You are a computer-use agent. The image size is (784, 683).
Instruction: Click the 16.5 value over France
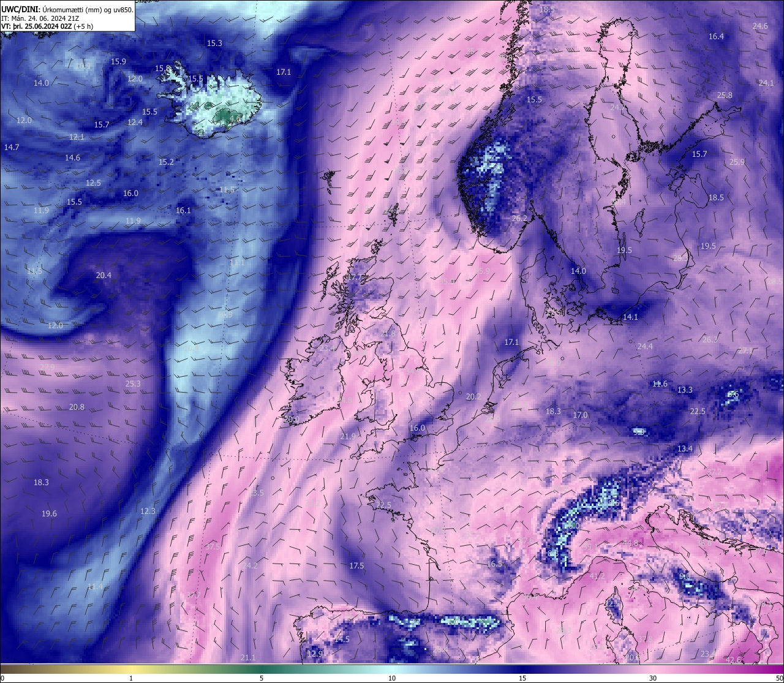pos(494,564)
